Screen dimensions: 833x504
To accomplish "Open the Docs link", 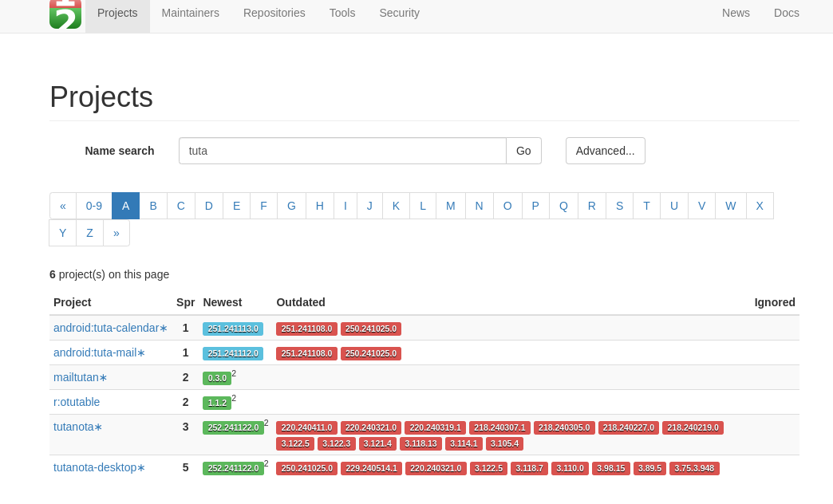I will pos(786,13).
